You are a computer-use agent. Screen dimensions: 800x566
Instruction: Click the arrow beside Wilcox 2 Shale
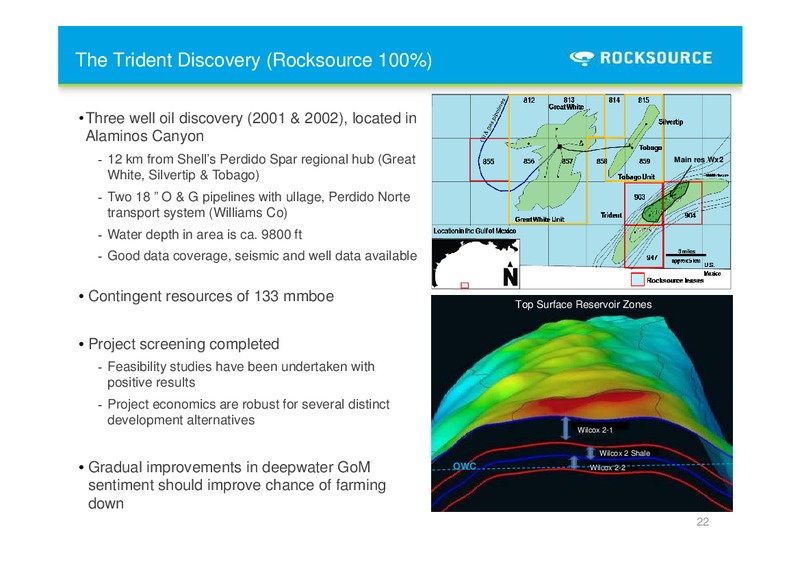point(590,453)
